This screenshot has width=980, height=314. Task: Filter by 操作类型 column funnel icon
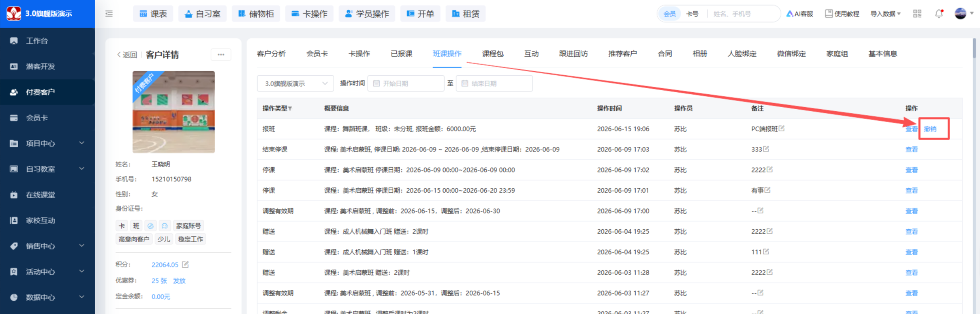tap(290, 108)
